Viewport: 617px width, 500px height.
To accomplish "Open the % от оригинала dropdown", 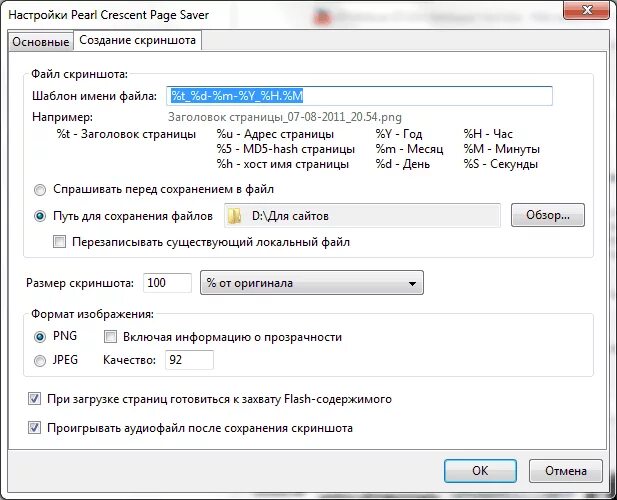I will tap(312, 283).
